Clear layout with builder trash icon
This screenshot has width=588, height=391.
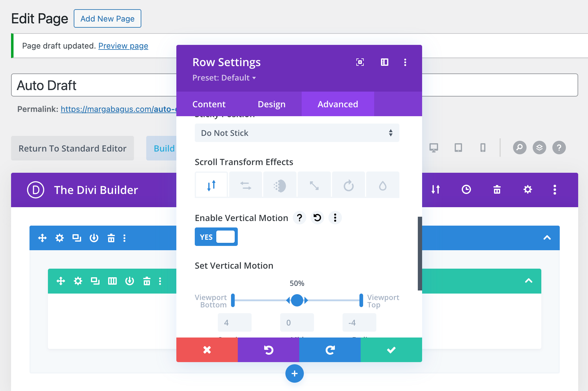point(497,190)
